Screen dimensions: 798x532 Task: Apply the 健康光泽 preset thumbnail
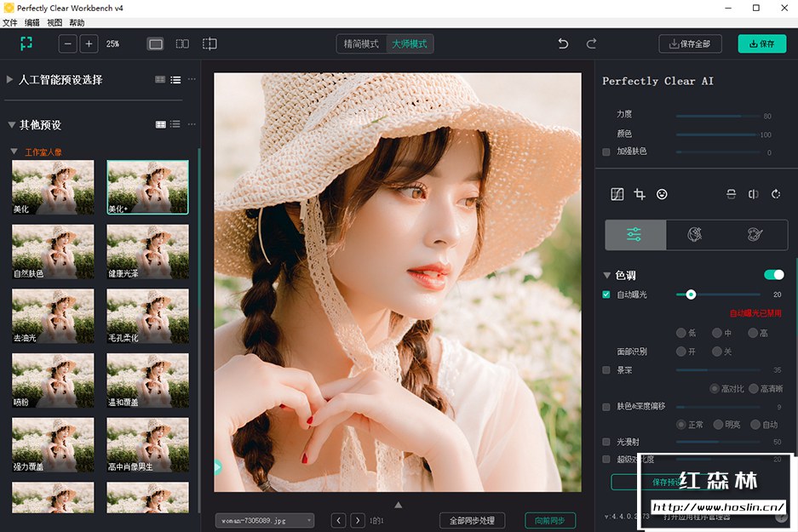click(147, 251)
